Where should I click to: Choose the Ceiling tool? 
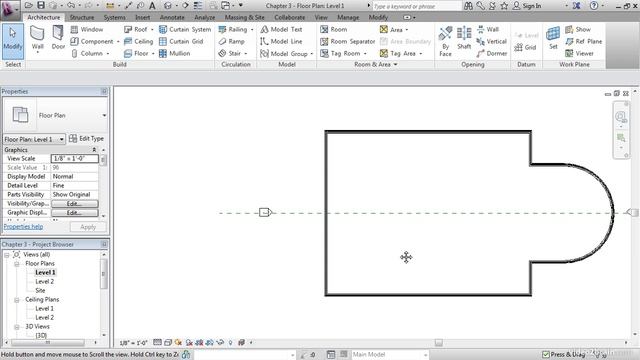pos(138,41)
